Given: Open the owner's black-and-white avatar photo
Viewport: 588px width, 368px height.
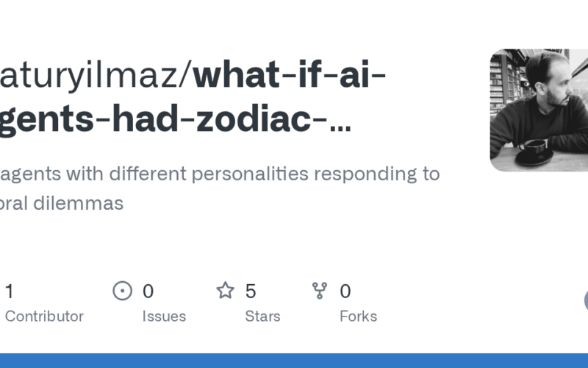Looking at the screenshot, I should click(538, 110).
